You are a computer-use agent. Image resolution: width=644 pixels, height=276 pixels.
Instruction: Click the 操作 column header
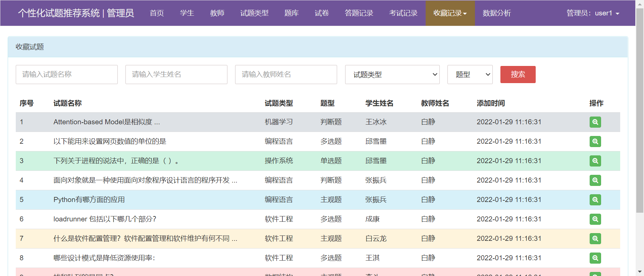pyautogui.click(x=596, y=103)
